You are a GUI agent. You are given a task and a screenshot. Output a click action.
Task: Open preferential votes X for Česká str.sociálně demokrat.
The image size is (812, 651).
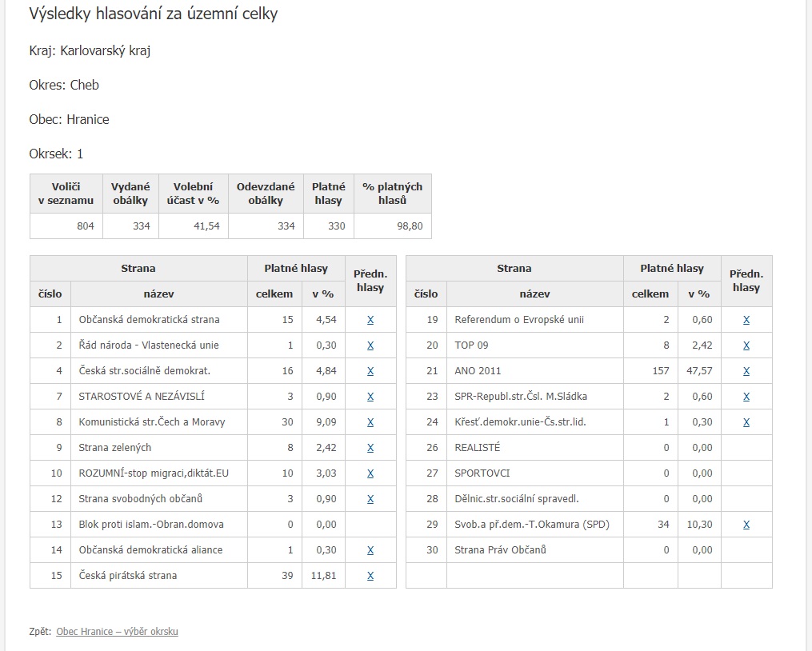tap(370, 371)
